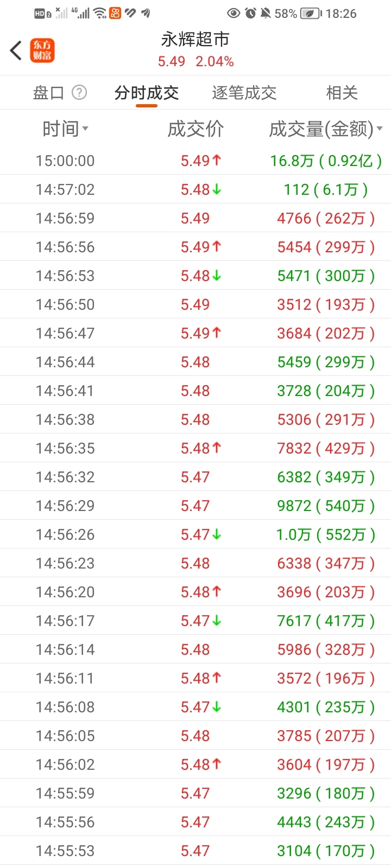The width and height of the screenshot is (391, 868).
Task: Tap the orange app notification icon in status bar
Action: click(x=115, y=14)
